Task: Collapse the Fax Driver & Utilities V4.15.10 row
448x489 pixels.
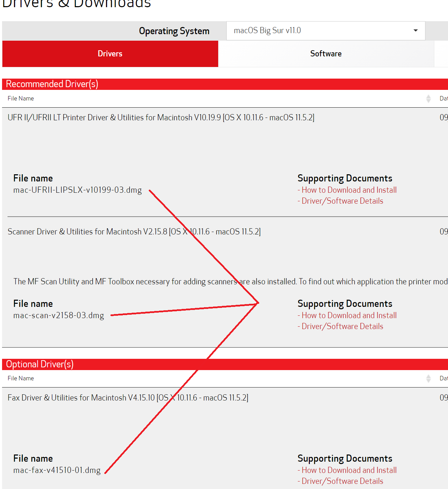Action: (128, 398)
